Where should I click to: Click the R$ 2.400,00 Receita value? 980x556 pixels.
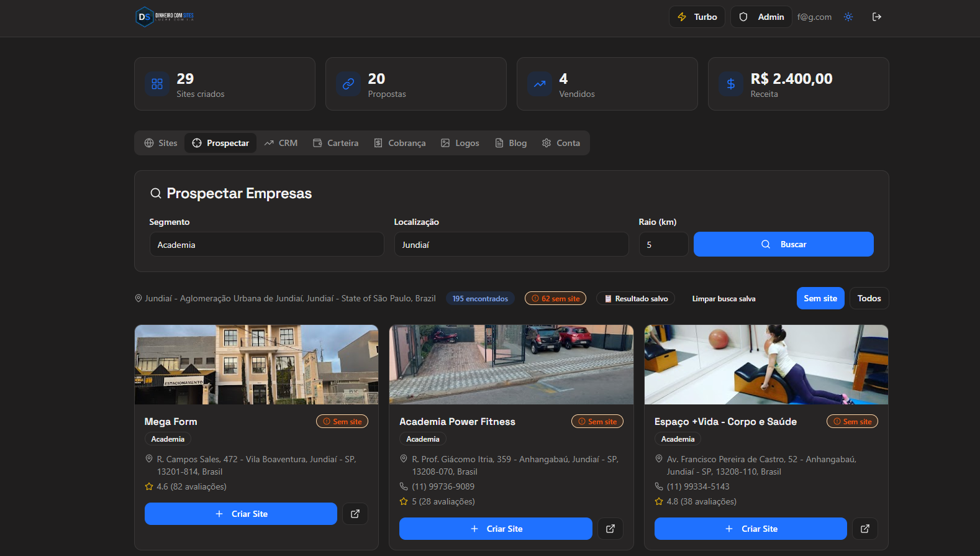pos(791,79)
